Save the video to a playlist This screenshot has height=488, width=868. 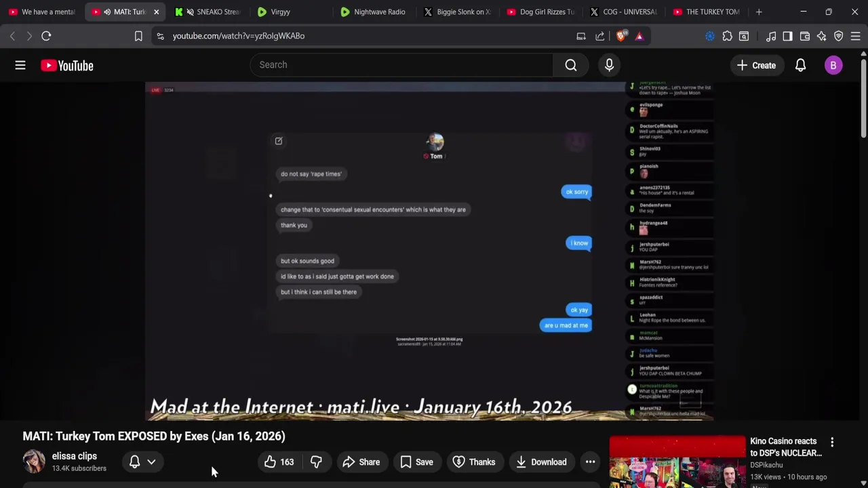(x=416, y=462)
